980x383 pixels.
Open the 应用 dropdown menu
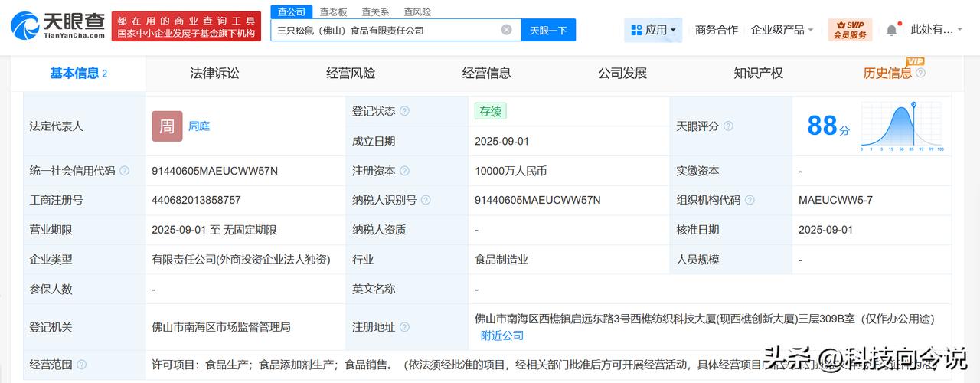point(652,30)
